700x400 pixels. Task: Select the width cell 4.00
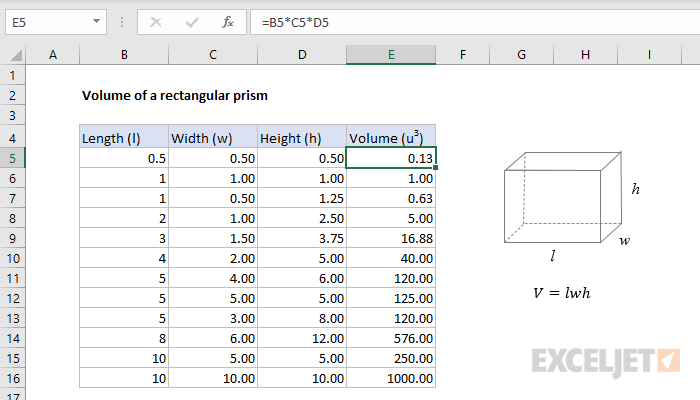pos(213,279)
